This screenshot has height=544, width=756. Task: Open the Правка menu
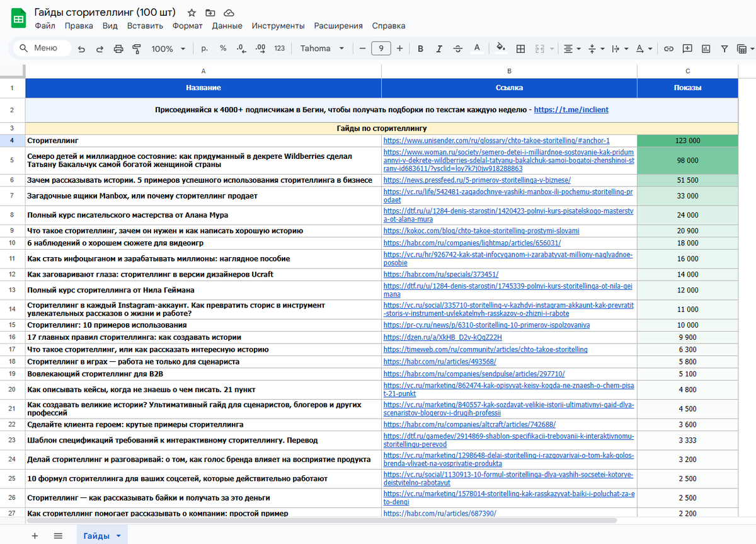pos(79,26)
